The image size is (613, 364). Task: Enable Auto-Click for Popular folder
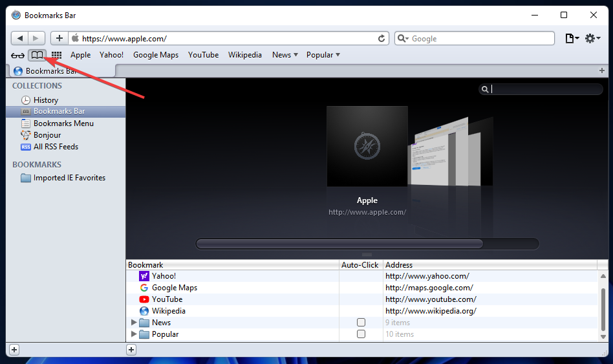pyautogui.click(x=361, y=334)
